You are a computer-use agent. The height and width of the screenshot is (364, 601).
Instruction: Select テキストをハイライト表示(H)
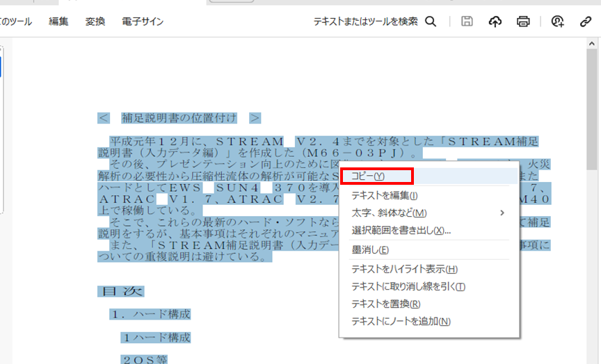(429, 269)
